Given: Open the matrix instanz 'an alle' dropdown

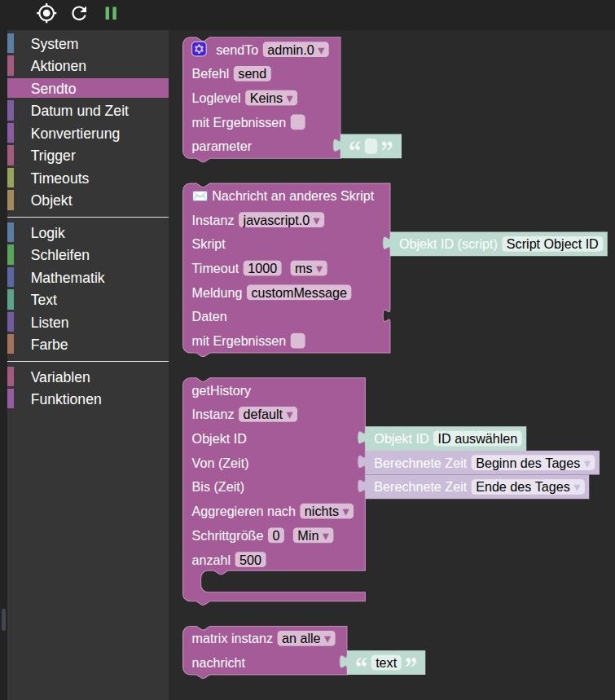Looking at the screenshot, I should point(305,638).
